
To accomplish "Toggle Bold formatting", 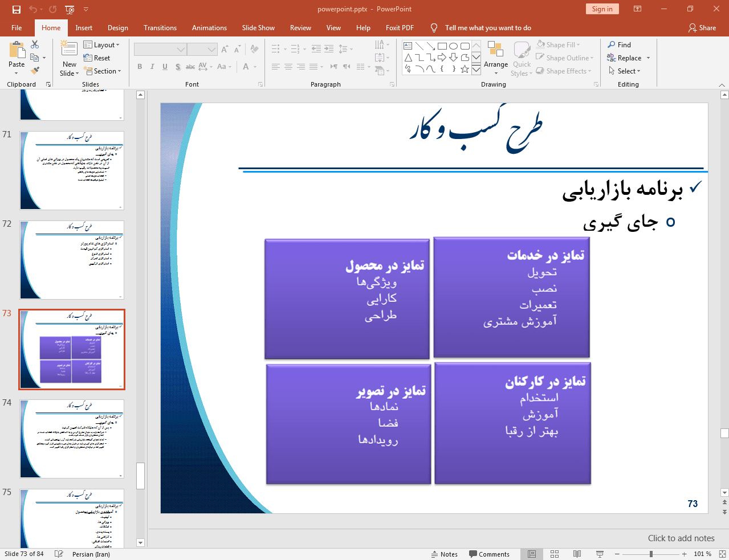I will coord(140,67).
